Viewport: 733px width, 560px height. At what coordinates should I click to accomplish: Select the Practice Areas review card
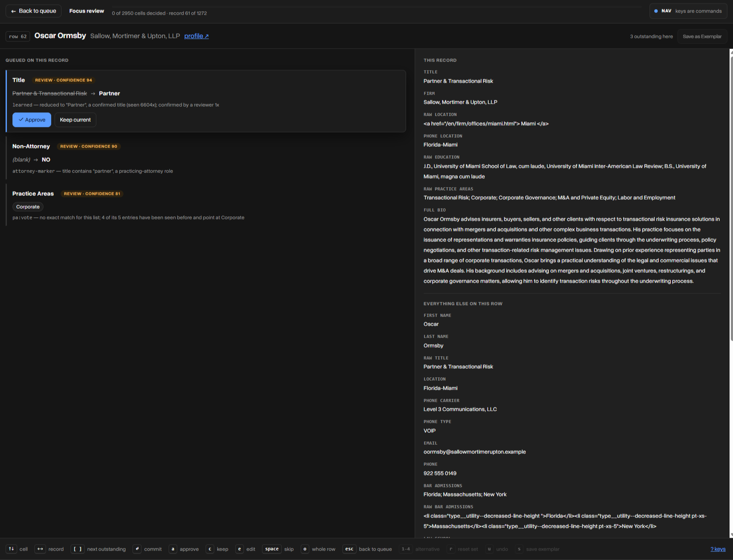(206, 205)
